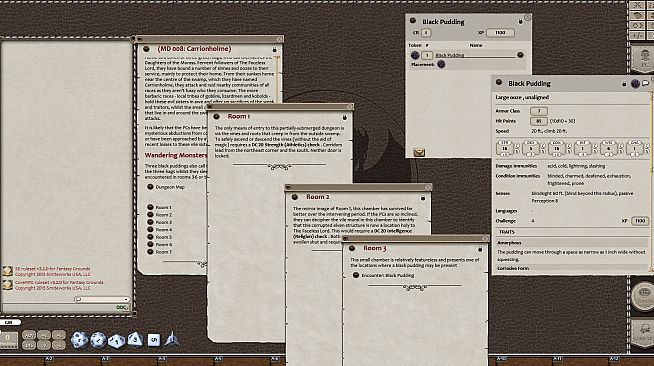Click DEX ability score box

coord(531,148)
